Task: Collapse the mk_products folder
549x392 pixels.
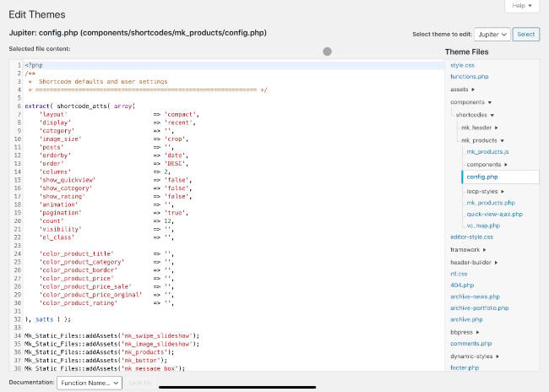Action: click(482, 140)
